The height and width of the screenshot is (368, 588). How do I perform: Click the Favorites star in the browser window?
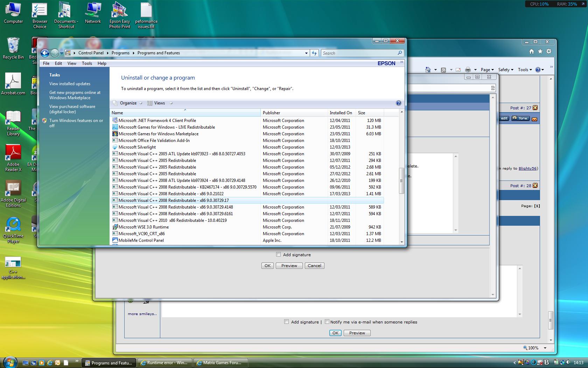tap(540, 52)
